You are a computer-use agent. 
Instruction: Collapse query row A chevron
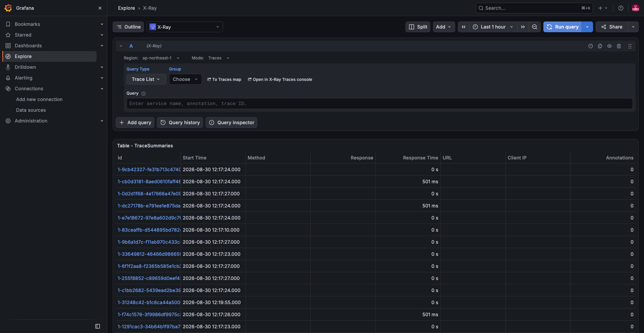(121, 46)
